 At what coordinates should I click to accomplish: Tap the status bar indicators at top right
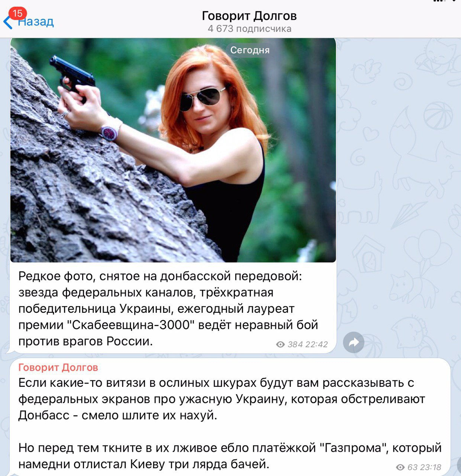447,1
